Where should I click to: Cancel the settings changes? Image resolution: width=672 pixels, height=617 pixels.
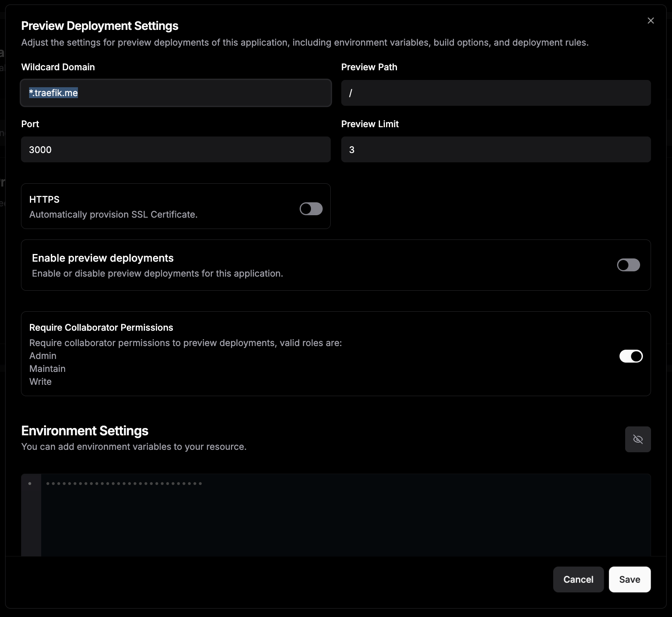(x=578, y=579)
